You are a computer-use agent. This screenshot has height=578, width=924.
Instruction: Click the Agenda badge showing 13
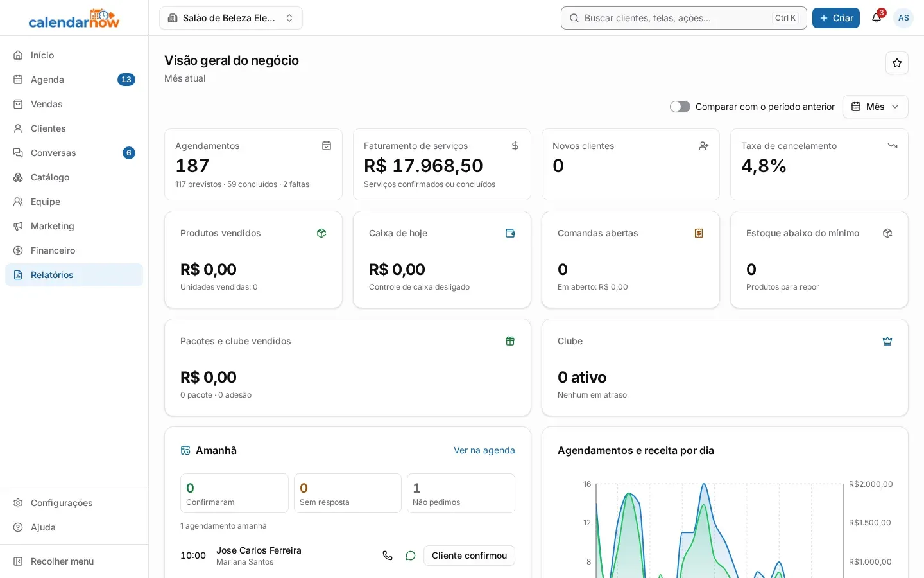[x=126, y=80]
